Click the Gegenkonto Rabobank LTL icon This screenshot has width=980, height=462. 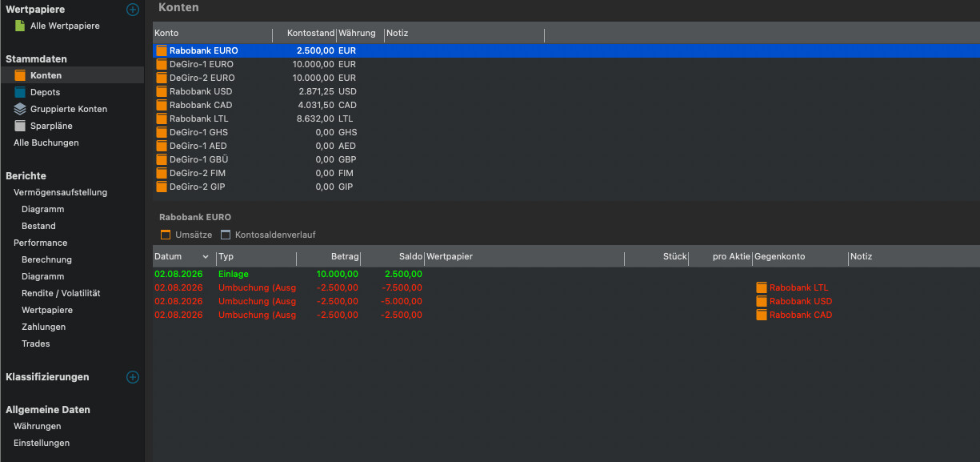click(762, 287)
